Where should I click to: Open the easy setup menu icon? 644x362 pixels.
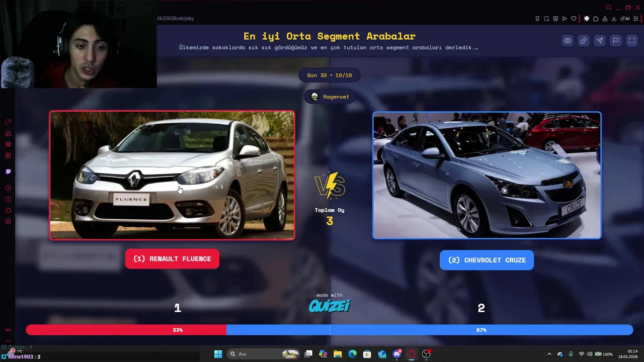click(636, 19)
